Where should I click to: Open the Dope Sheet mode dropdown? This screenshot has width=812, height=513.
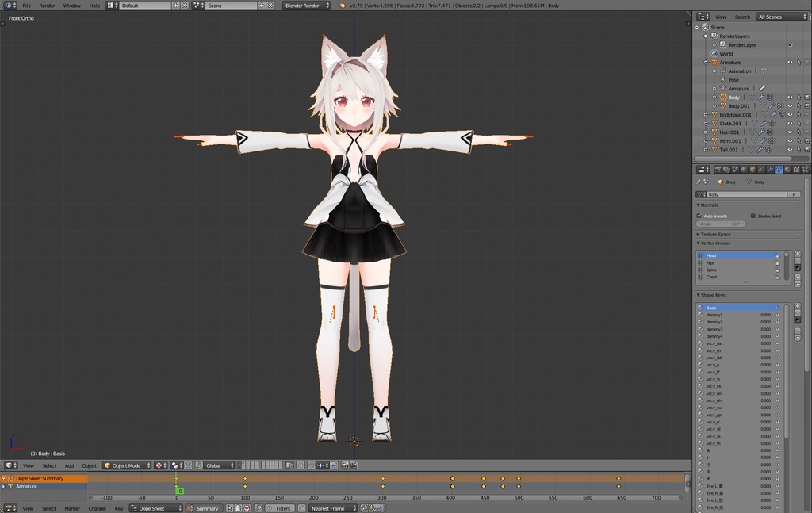[x=156, y=508]
